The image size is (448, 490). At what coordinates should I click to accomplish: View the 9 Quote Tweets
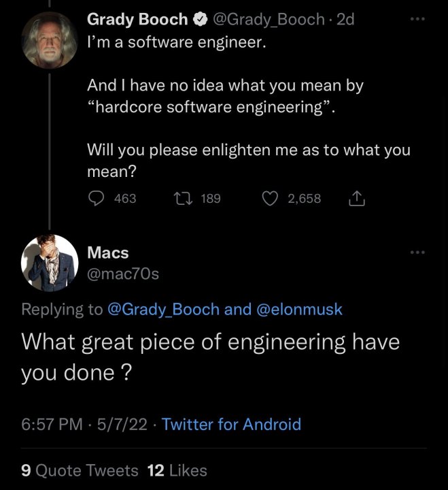point(80,470)
